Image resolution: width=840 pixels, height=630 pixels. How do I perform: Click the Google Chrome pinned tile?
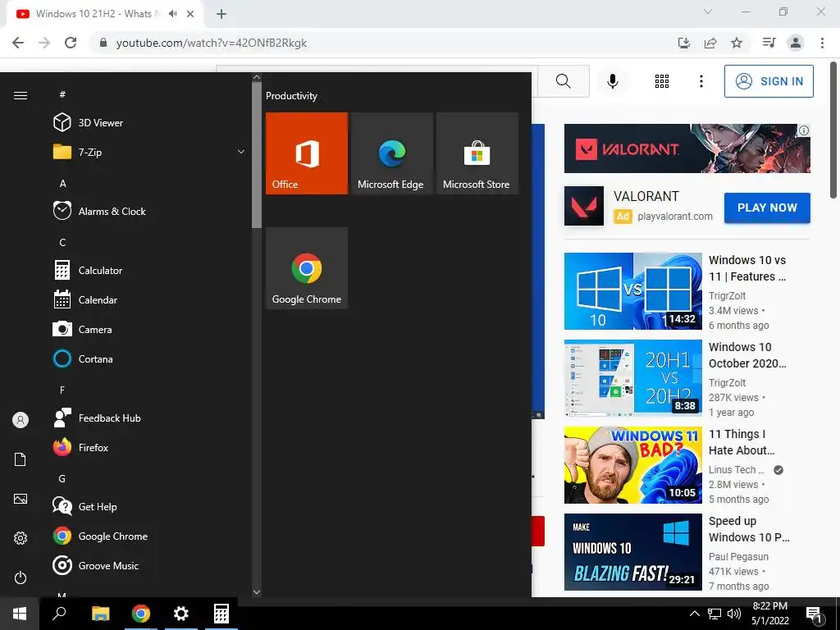pyautogui.click(x=307, y=268)
